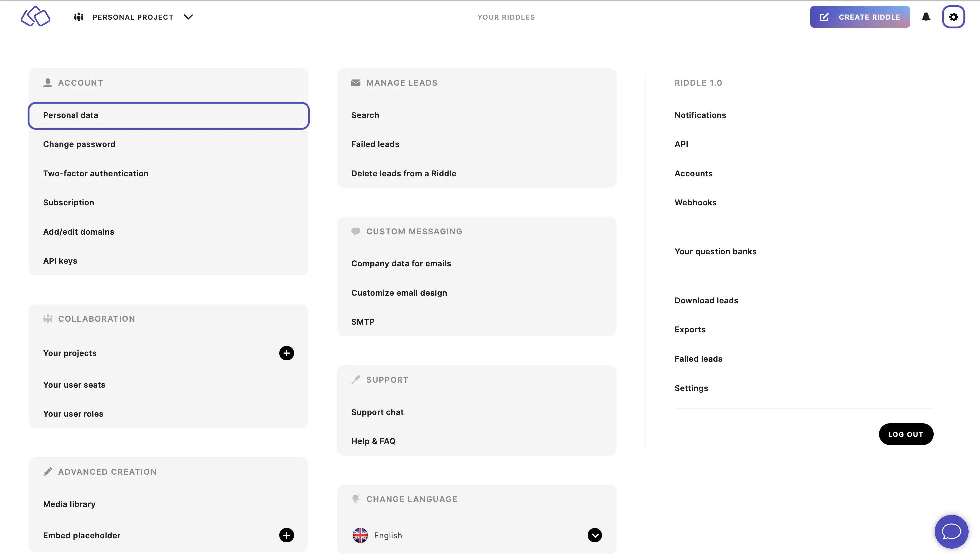Open Support chat link
Screen dimensions: 980x560
point(377,412)
